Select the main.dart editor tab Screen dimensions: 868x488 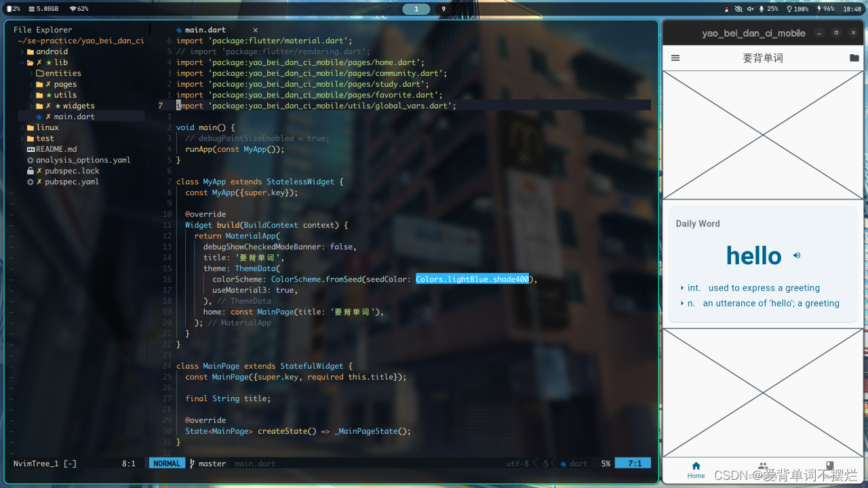[205, 30]
